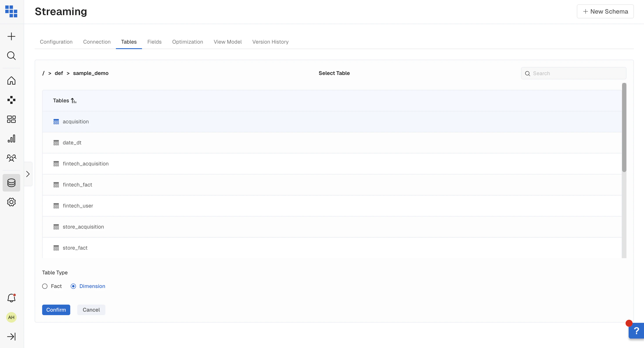644x348 pixels.
Task: Sort the Tables column header
Action: click(65, 101)
